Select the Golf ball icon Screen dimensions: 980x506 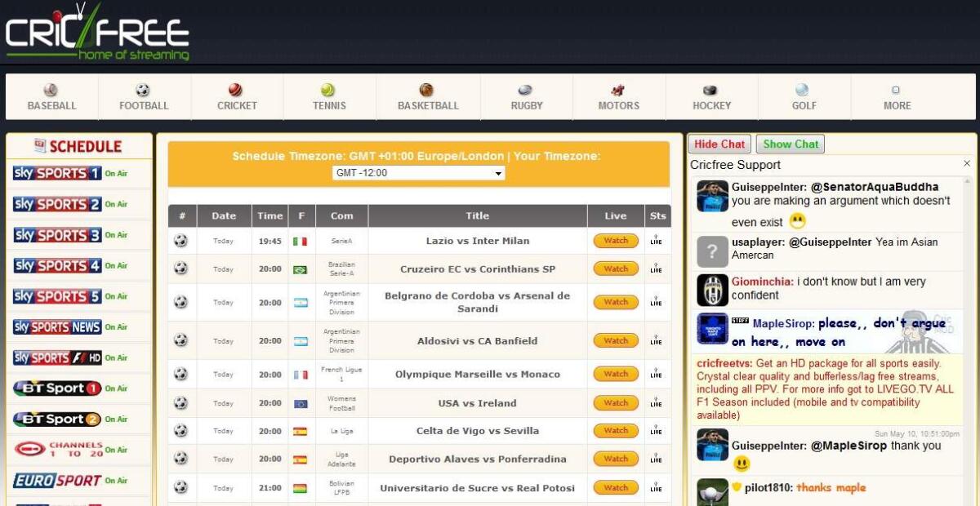click(x=803, y=90)
